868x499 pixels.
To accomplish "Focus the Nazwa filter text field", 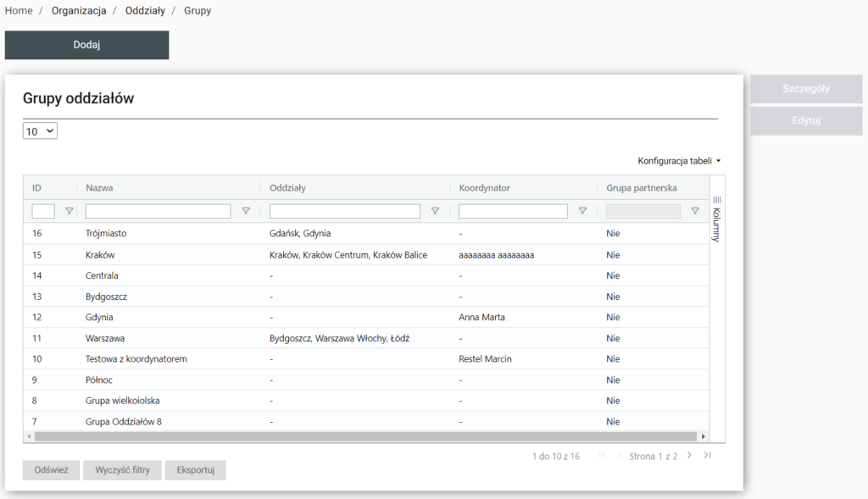I will pyautogui.click(x=158, y=211).
